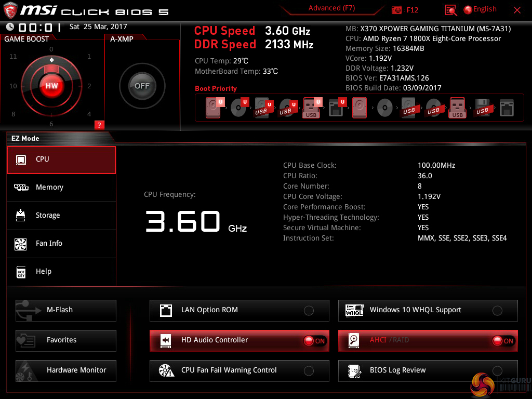532x399 pixels.
Task: Set Game Boost dial to level 10
Action: [13, 86]
